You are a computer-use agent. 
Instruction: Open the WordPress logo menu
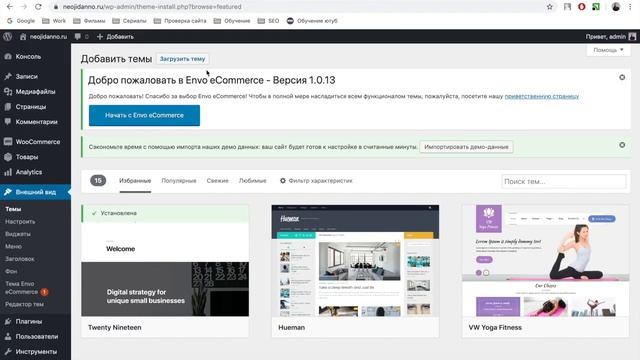(7, 36)
